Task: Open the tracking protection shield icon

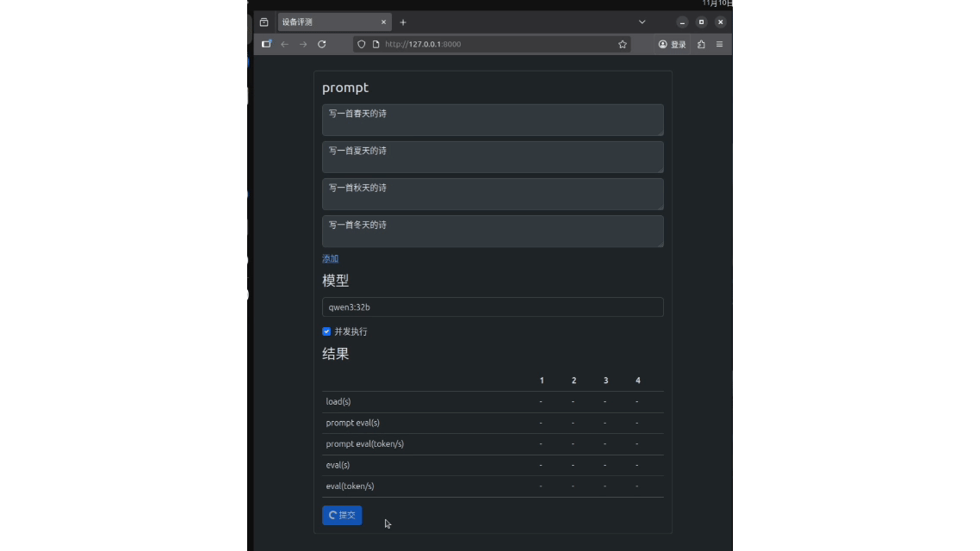Action: (x=362, y=44)
